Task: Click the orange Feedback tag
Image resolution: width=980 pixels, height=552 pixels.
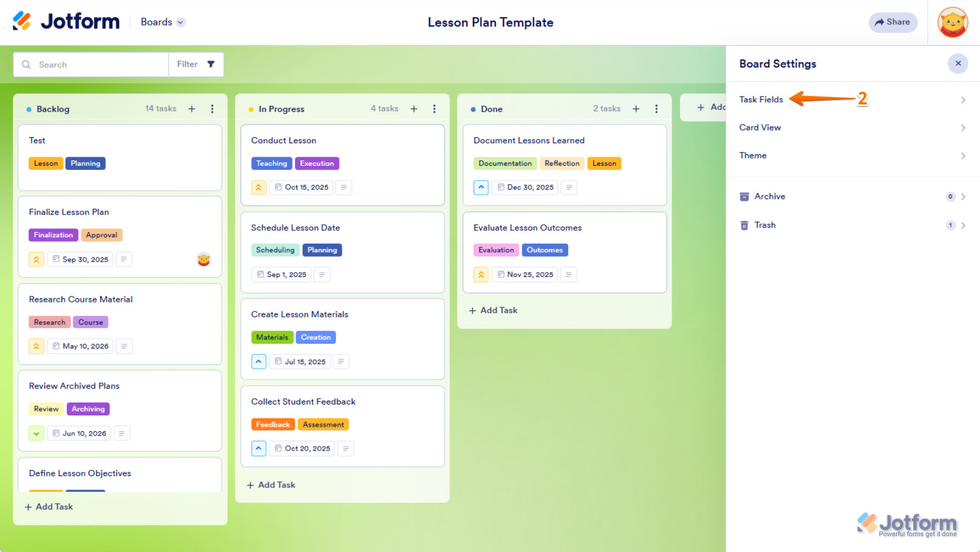Action: click(x=273, y=424)
